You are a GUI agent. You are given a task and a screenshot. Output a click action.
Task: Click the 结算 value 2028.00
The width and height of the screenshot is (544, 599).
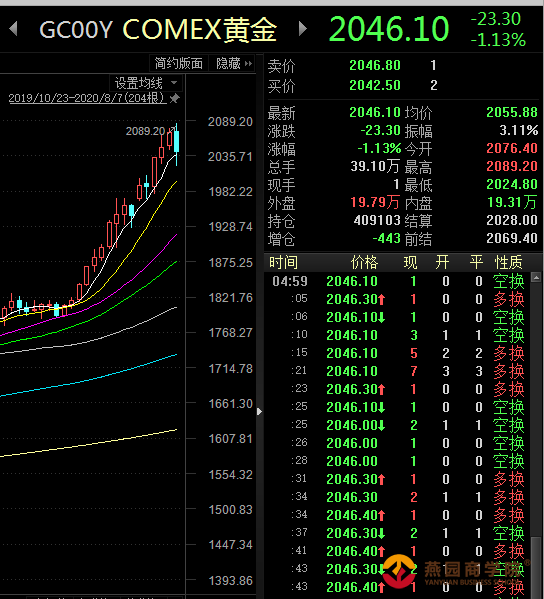512,220
